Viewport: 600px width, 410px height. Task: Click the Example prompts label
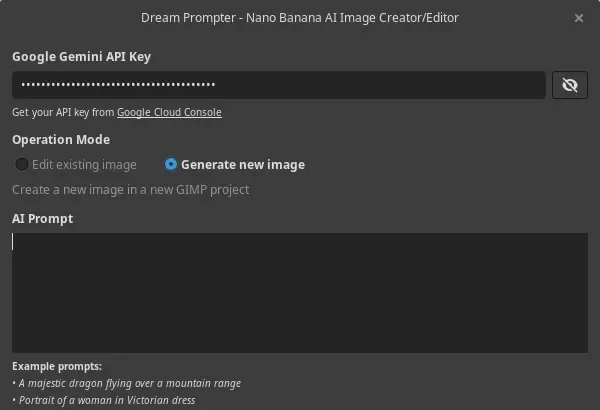point(57,366)
